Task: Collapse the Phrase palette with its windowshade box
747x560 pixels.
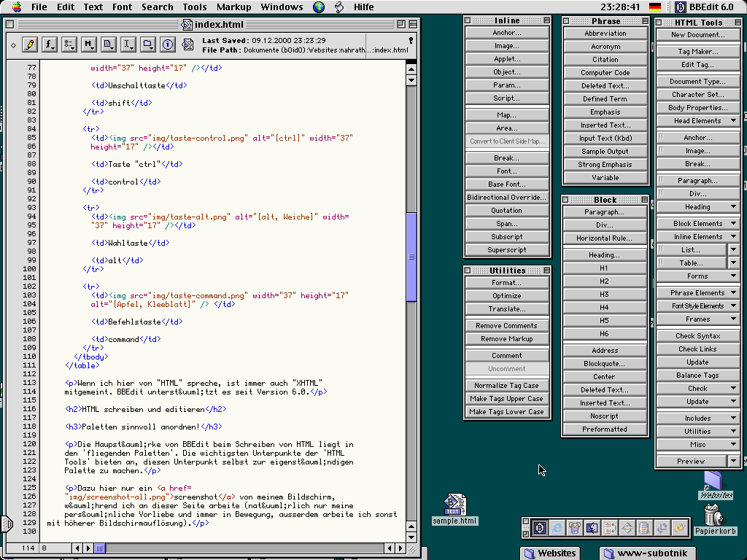Action: pos(645,21)
